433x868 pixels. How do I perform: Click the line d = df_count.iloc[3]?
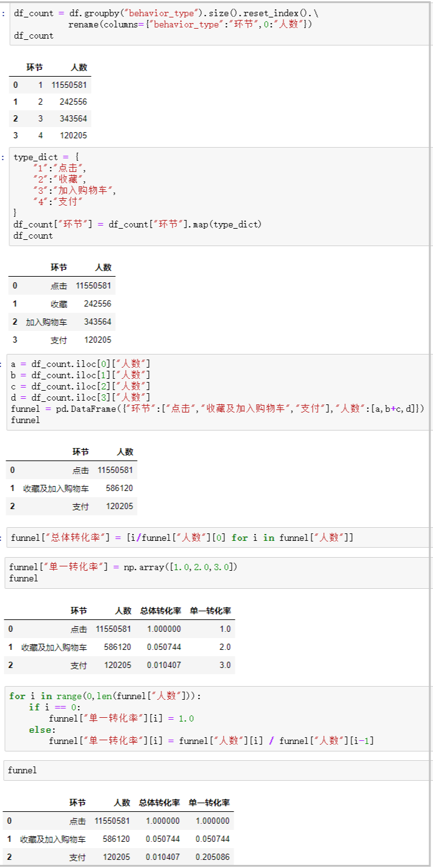point(81,398)
